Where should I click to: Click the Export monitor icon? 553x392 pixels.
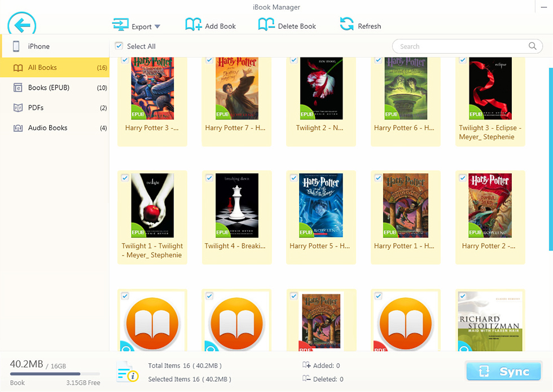(x=120, y=25)
